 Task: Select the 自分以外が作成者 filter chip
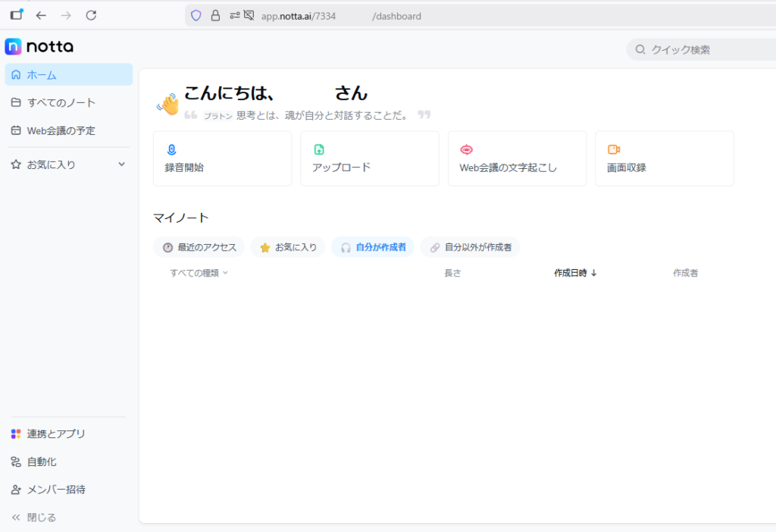click(470, 247)
